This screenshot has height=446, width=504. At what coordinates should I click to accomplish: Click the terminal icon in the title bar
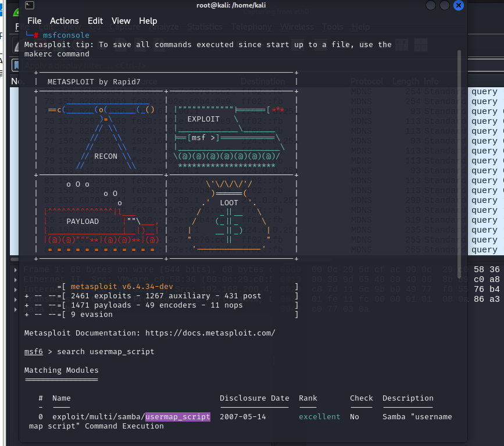pyautogui.click(x=30, y=5)
